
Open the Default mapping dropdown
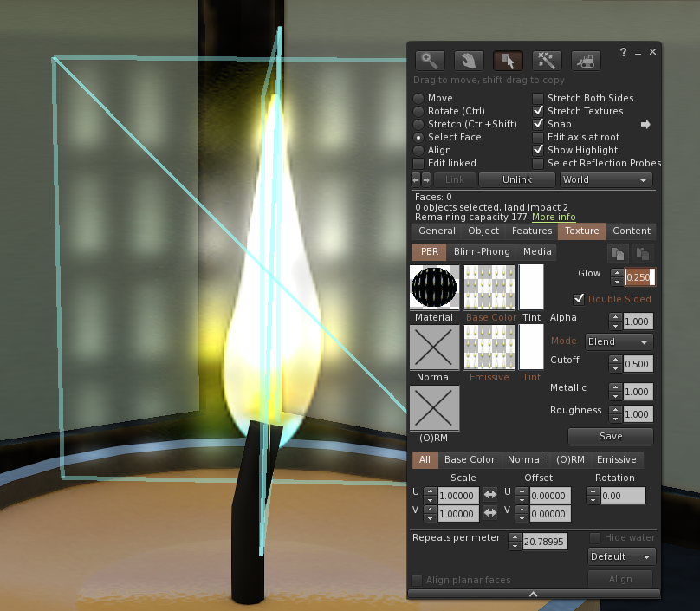[621, 557]
